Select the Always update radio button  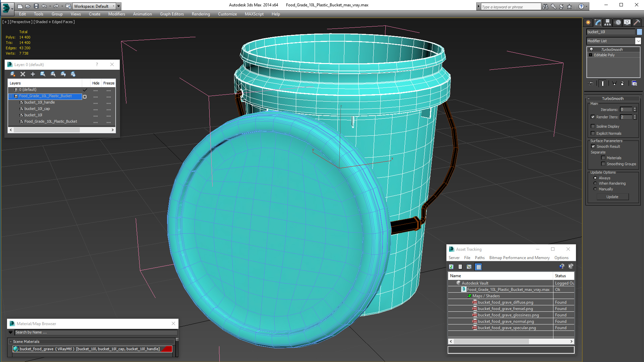595,178
